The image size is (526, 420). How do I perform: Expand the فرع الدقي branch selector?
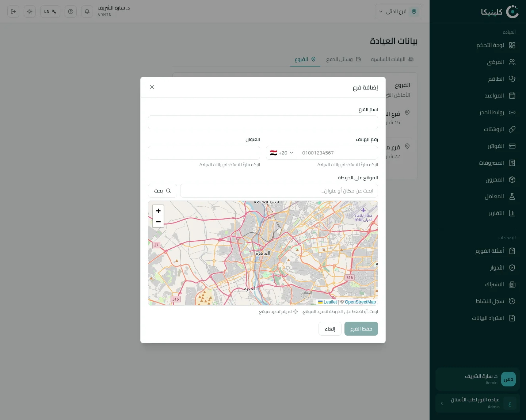(399, 12)
